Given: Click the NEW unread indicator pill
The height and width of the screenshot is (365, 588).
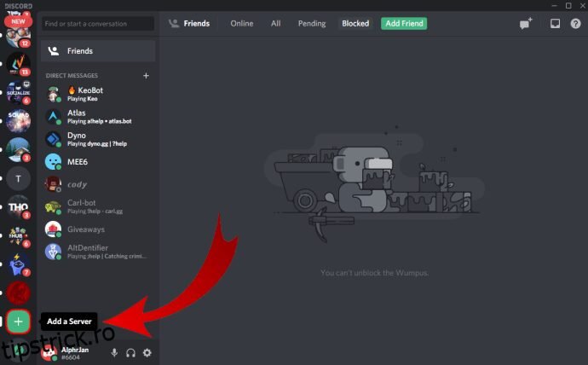Looking at the screenshot, I should coord(18,21).
